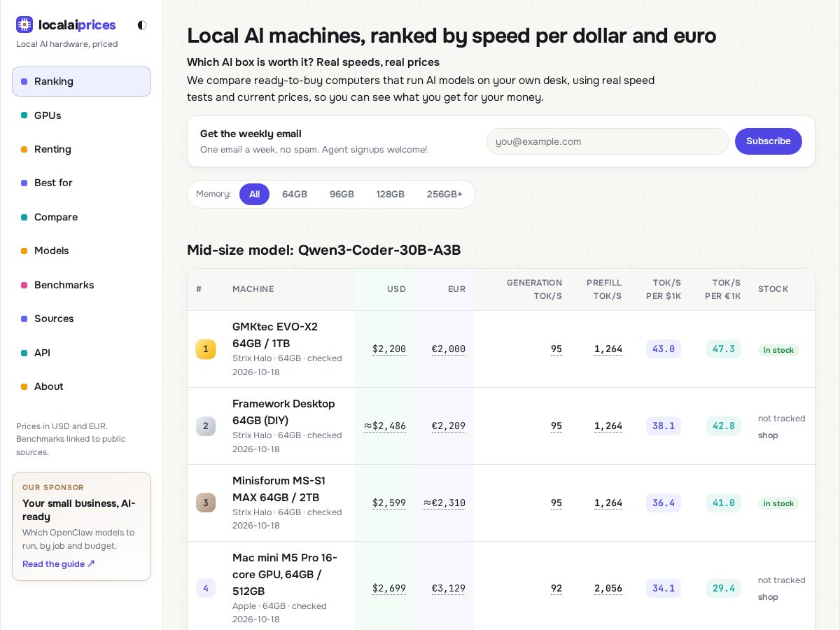
Task: Click the Framework Desktop shop link
Action: coord(768,435)
